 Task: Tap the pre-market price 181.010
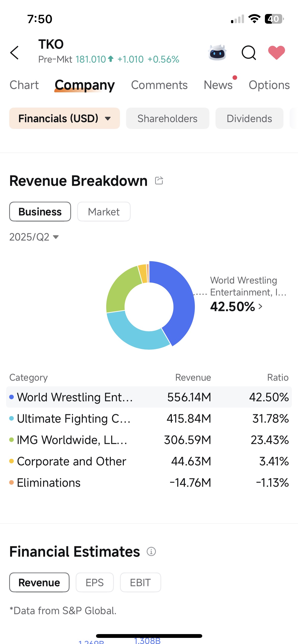91,59
